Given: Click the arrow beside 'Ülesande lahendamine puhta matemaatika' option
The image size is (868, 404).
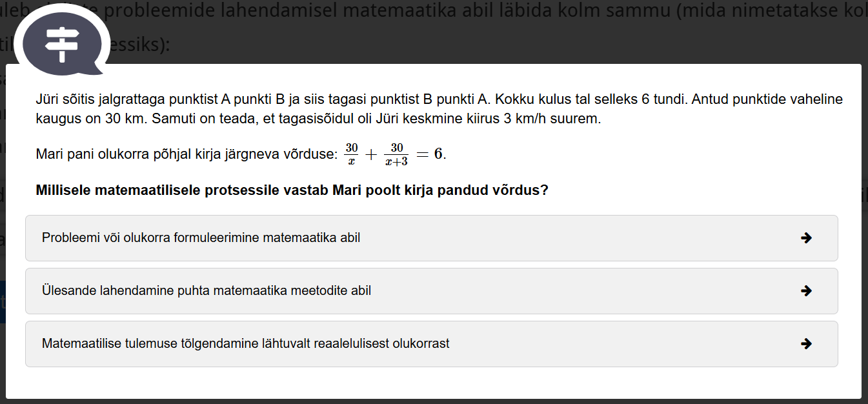Looking at the screenshot, I should click(805, 291).
